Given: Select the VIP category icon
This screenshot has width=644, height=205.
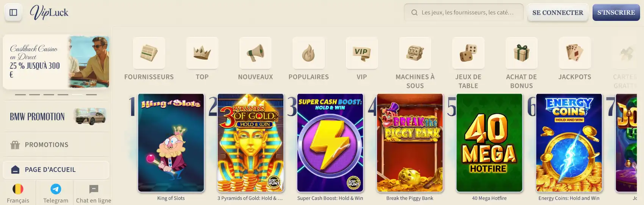Looking at the screenshot, I should pyautogui.click(x=362, y=53).
